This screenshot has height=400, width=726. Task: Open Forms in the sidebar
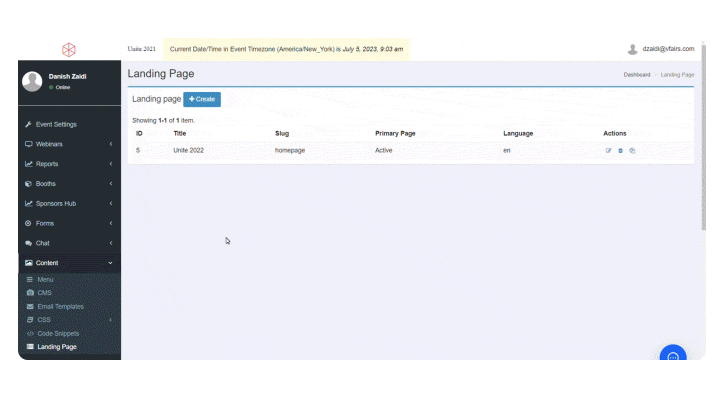(x=69, y=223)
